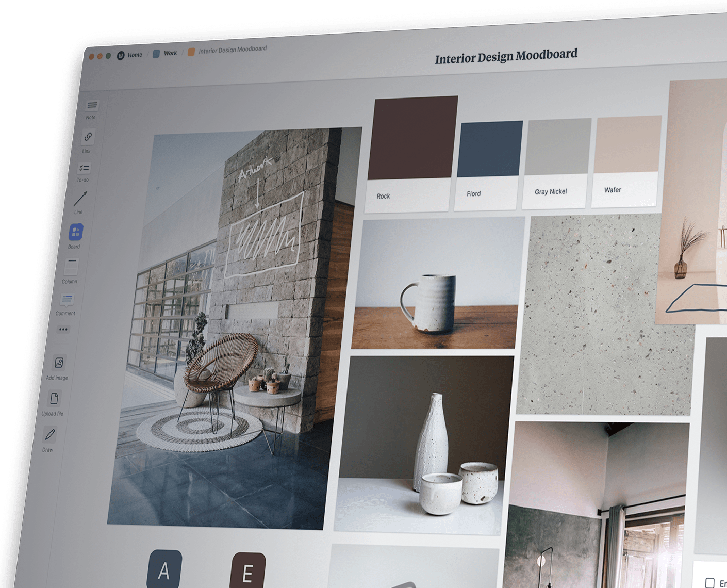Click the Interior Design Moodboard breadcrumb link
Image resolution: width=727 pixels, height=588 pixels.
[x=233, y=50]
